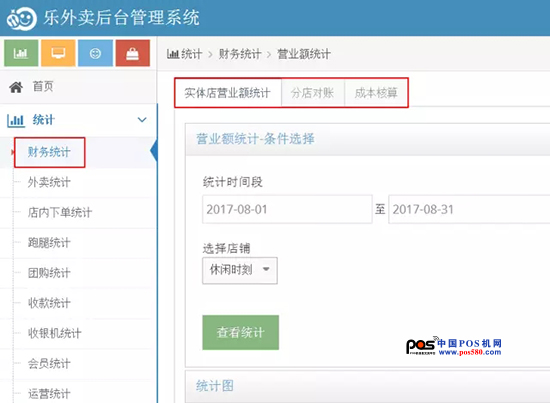This screenshot has width=550, height=403.
Task: Open 外卖统计 in the sidebar
Action: click(x=49, y=182)
